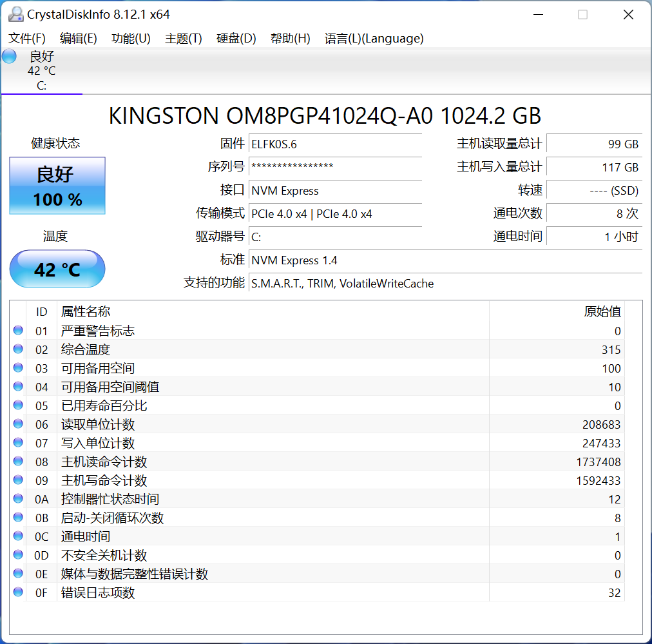Open the 语言(L)(Language) menu
652x644 pixels.
coord(374,38)
